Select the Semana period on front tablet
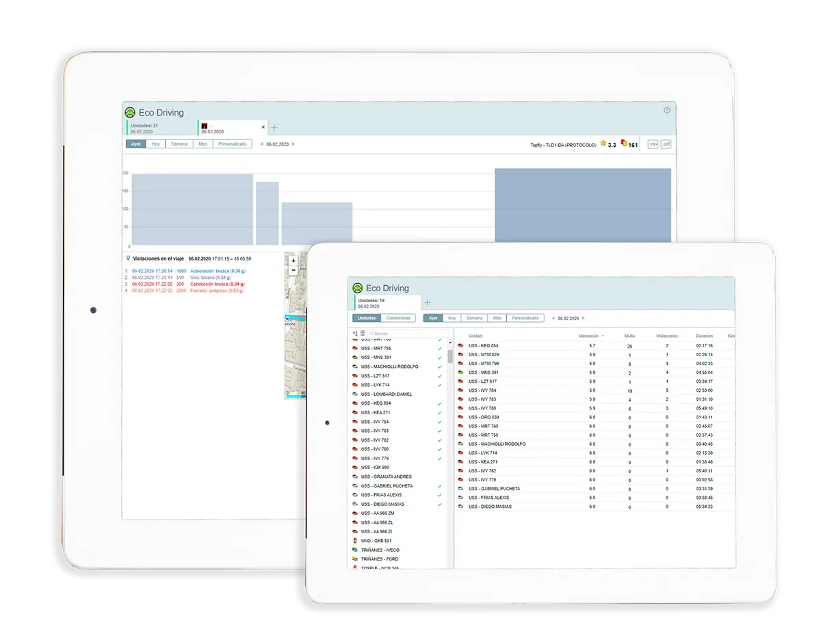 click(x=473, y=318)
